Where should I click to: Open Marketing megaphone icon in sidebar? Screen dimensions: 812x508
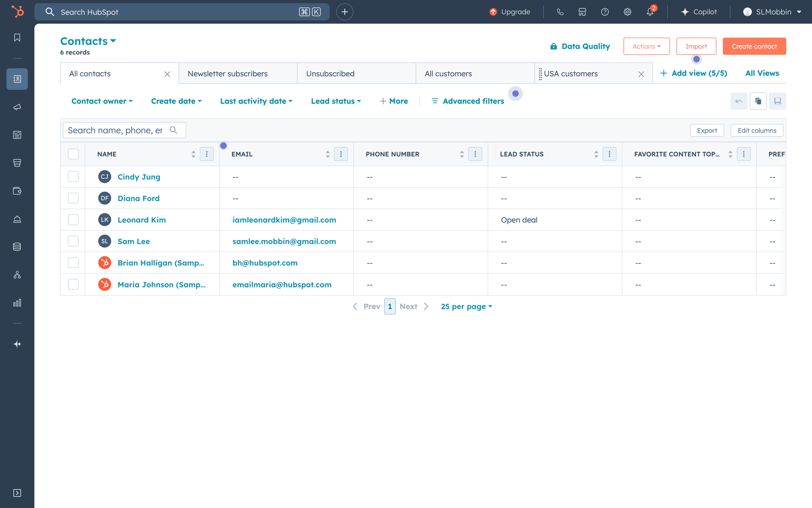pos(17,107)
